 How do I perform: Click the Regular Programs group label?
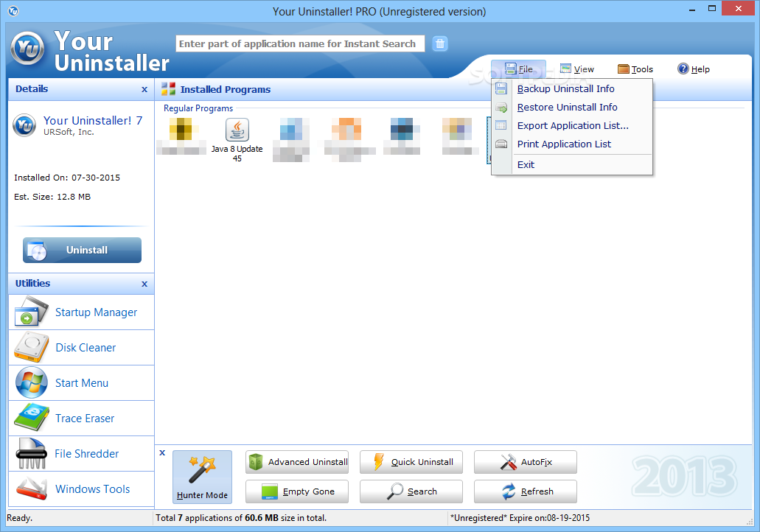[x=198, y=108]
